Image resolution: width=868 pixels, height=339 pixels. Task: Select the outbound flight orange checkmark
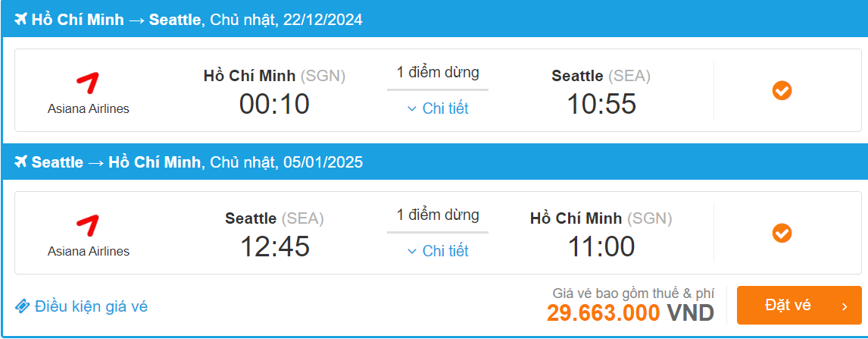coord(782,91)
